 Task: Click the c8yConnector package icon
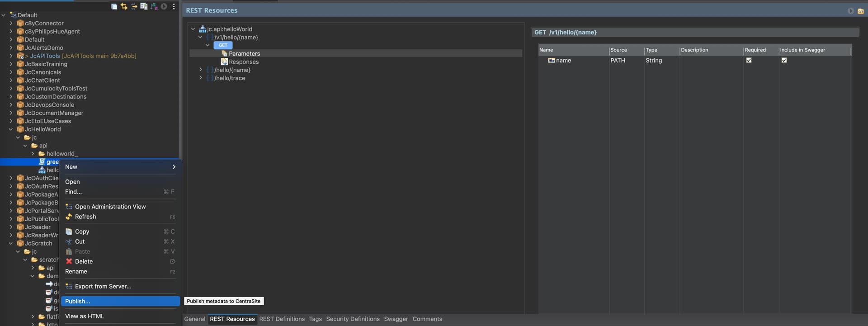pyautogui.click(x=20, y=23)
